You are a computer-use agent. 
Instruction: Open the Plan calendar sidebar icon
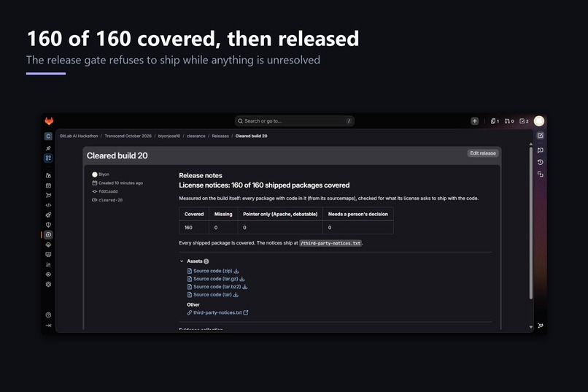coord(48,185)
